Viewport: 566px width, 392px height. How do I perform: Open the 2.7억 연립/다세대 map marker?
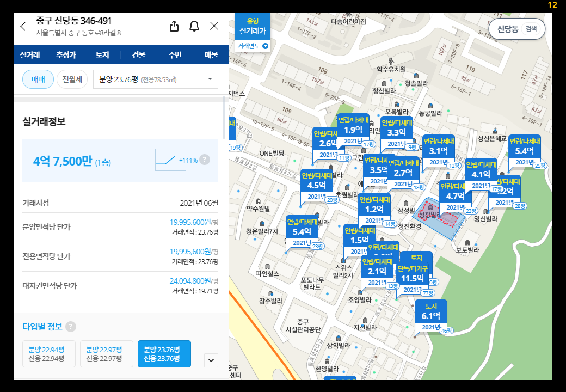click(403, 173)
